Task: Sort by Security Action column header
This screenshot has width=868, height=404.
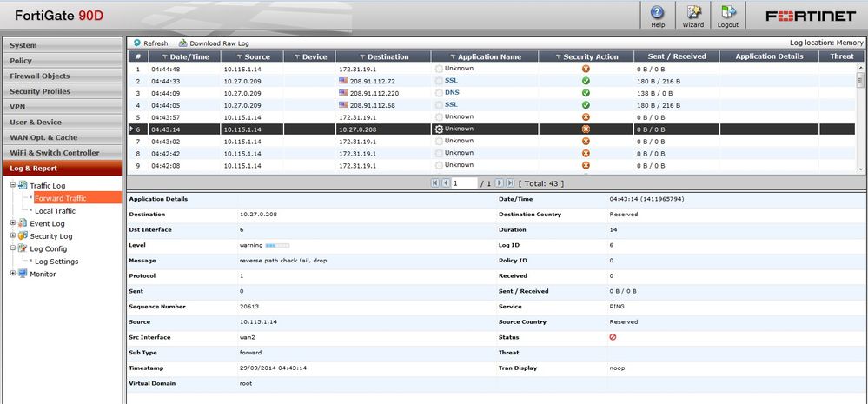Action: pyautogui.click(x=586, y=56)
